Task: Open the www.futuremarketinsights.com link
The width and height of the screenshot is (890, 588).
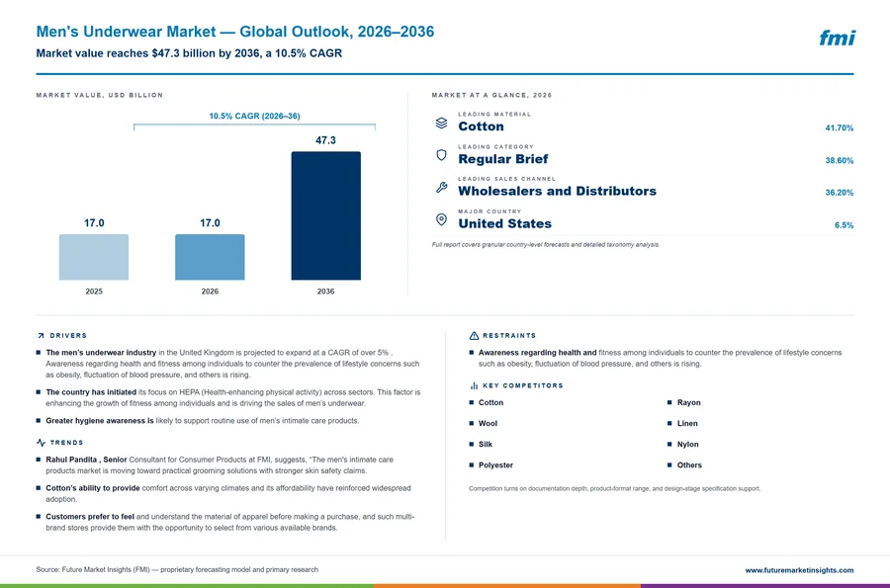Action: pyautogui.click(x=799, y=570)
